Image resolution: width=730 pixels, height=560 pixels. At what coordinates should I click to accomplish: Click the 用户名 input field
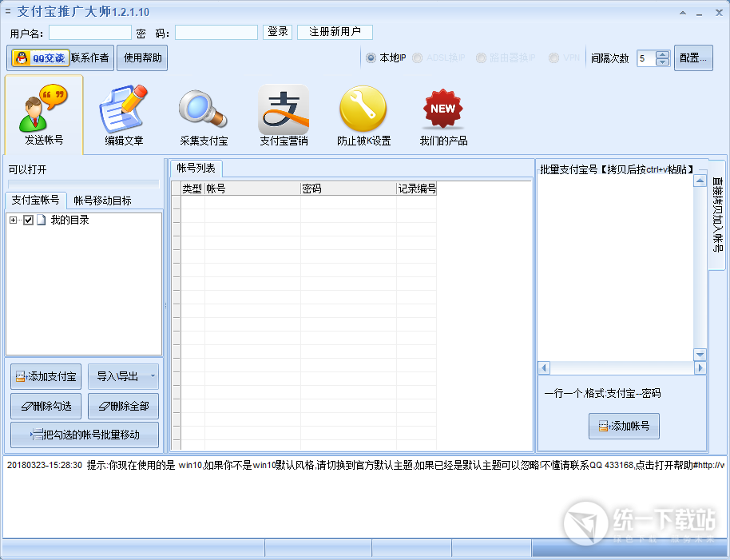[x=90, y=33]
